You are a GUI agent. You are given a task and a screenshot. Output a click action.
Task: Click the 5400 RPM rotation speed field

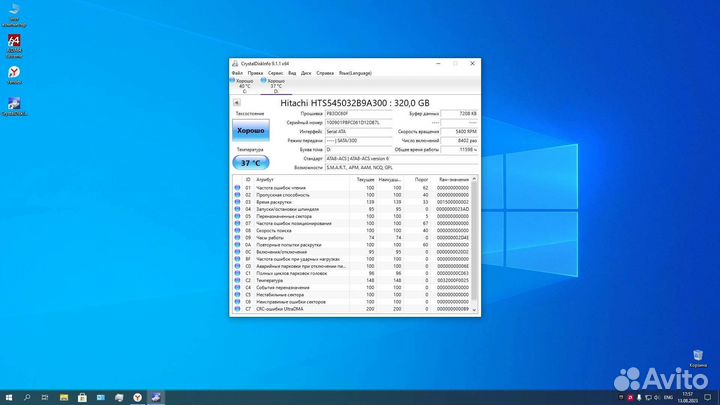point(459,132)
